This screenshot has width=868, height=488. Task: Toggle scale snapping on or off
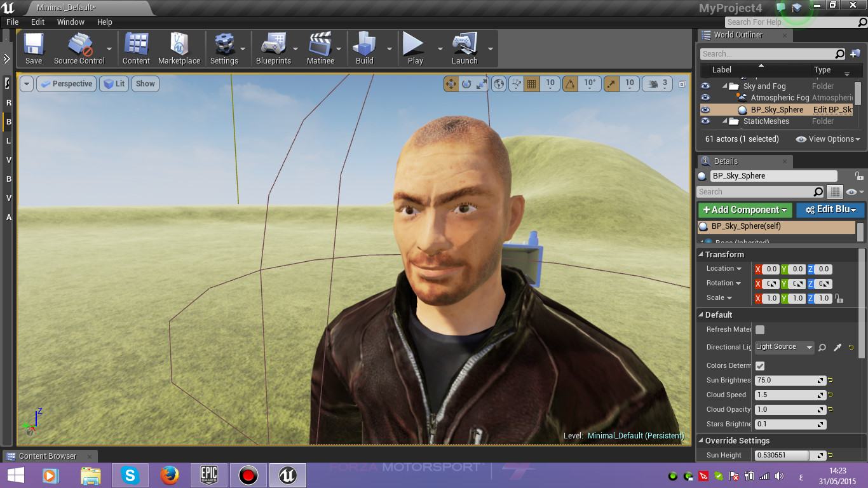611,83
